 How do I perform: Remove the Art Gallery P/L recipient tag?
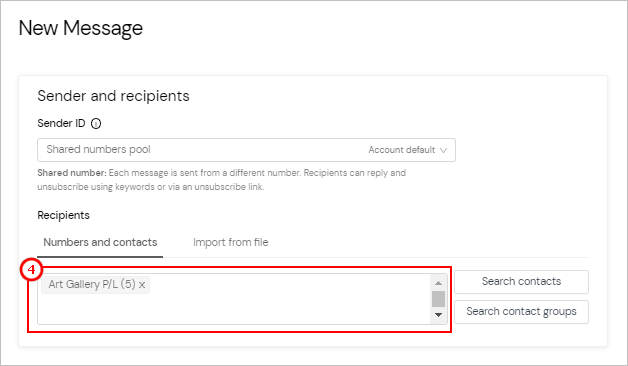coord(142,285)
